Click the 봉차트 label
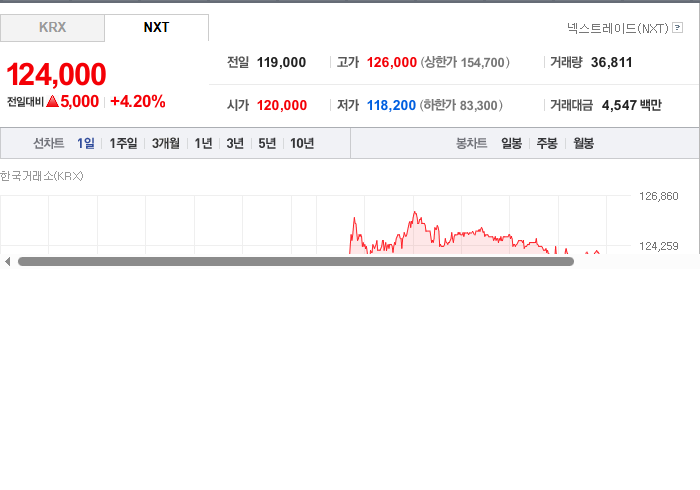 471,143
